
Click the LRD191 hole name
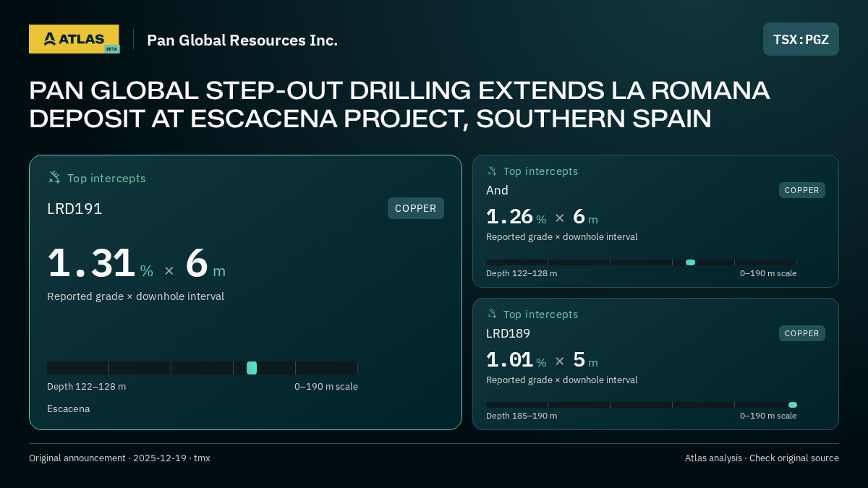click(x=75, y=209)
